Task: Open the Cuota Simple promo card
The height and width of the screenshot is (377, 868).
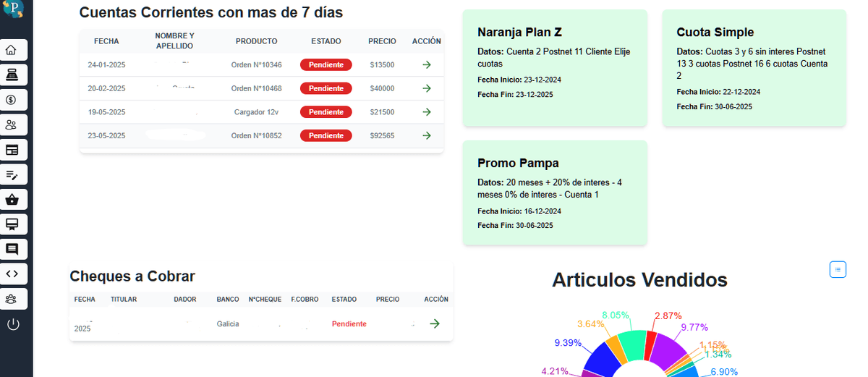Action: point(754,68)
